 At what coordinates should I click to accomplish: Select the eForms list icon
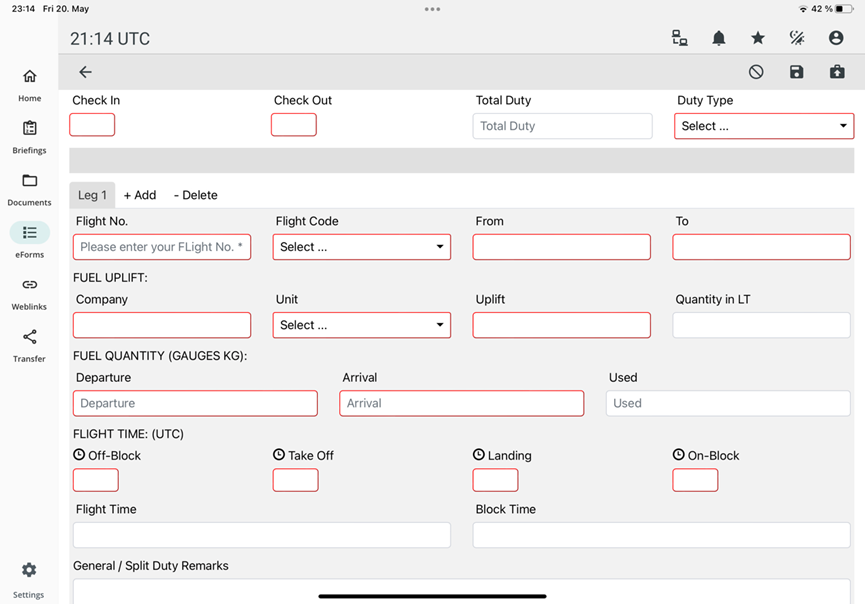coord(30,233)
